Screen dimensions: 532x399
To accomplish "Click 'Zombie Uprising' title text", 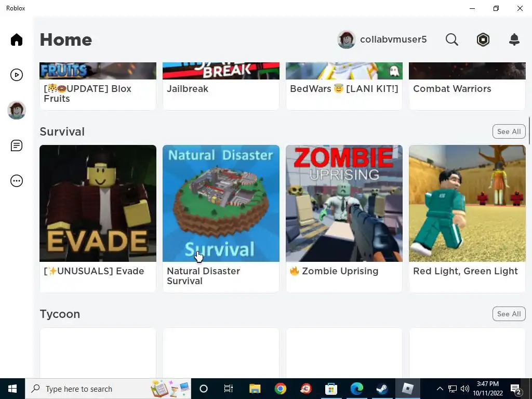I will 334,271.
